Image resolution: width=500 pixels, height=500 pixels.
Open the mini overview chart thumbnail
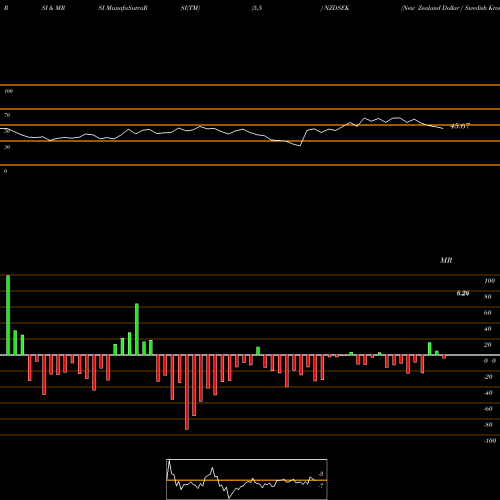tap(247, 479)
